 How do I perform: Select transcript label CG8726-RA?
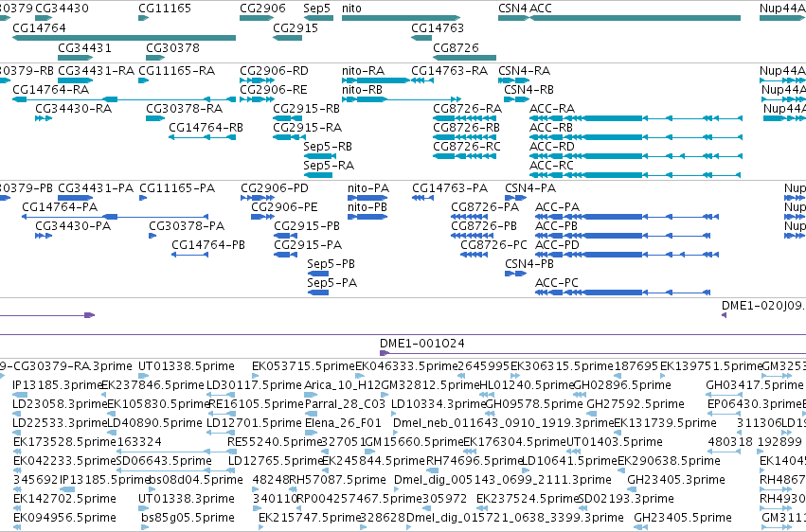(x=467, y=108)
